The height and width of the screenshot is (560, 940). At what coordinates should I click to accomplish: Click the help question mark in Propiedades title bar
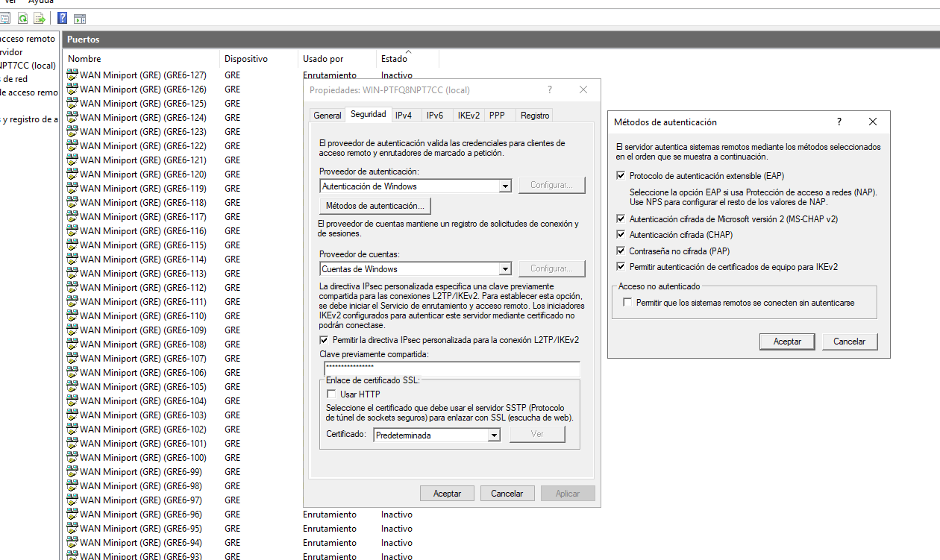550,89
